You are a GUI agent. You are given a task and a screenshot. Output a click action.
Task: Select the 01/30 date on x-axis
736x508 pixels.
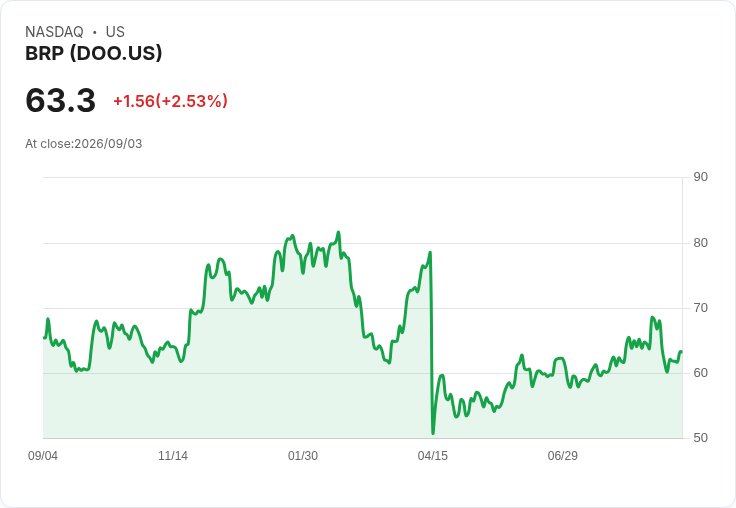(303, 455)
